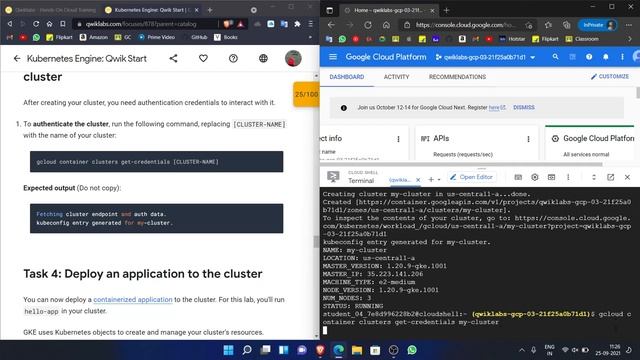Open the language globe icon in Qwiklabs
The width and height of the screenshot is (640, 360).
tap(263, 58)
